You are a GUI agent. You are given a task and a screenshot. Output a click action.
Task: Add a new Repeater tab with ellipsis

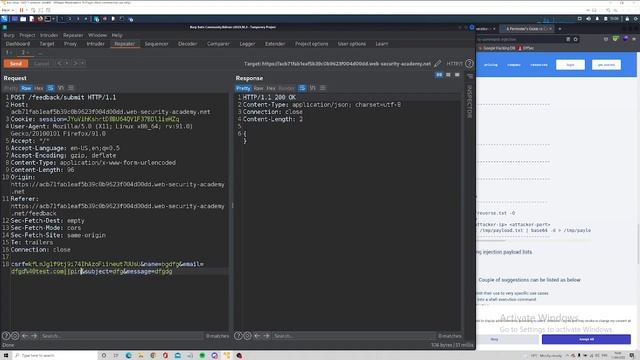(40, 53)
